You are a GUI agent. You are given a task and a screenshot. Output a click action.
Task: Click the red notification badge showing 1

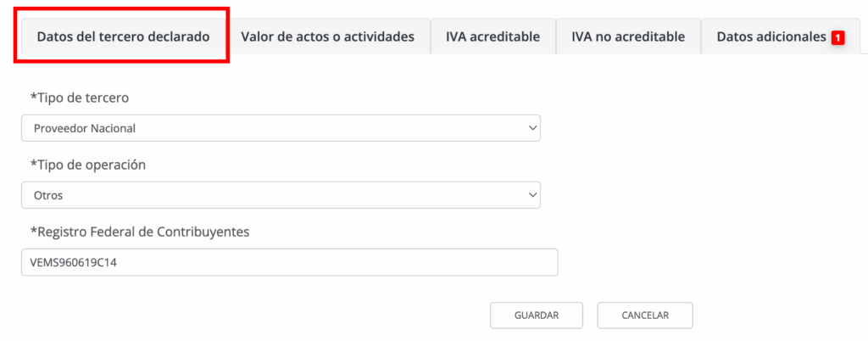pos(837,37)
